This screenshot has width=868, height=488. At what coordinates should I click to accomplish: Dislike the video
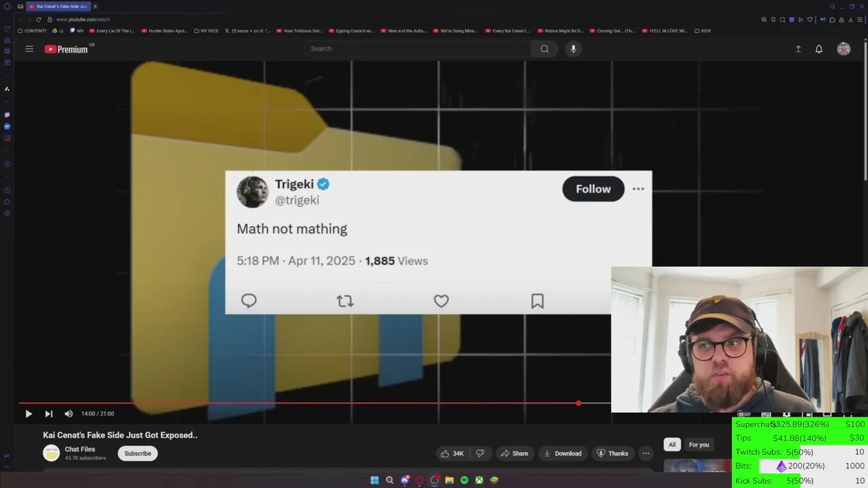480,453
